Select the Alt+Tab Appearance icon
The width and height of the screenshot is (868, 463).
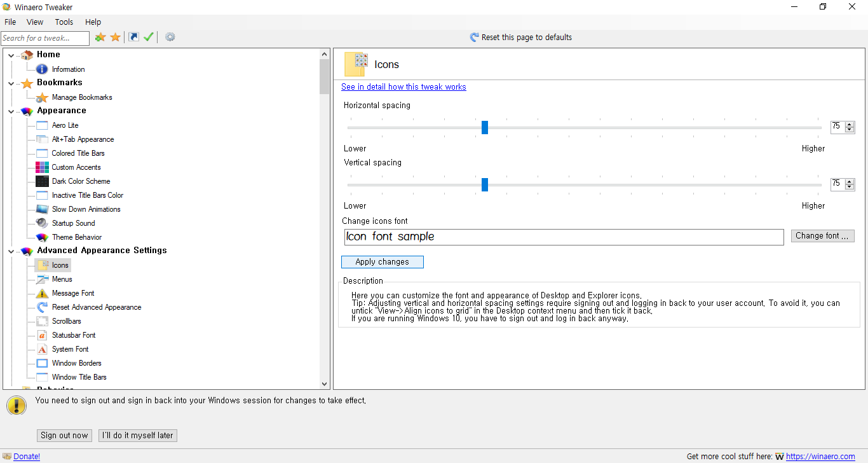[x=42, y=139]
